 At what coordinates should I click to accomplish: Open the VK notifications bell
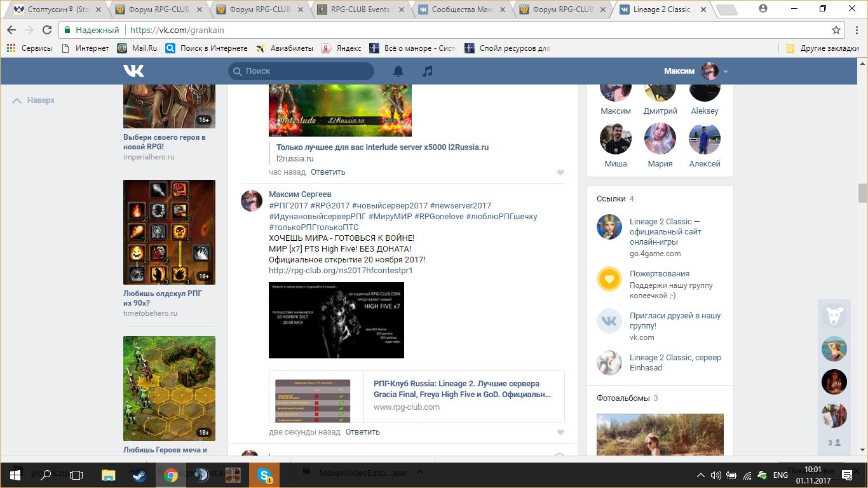click(398, 71)
